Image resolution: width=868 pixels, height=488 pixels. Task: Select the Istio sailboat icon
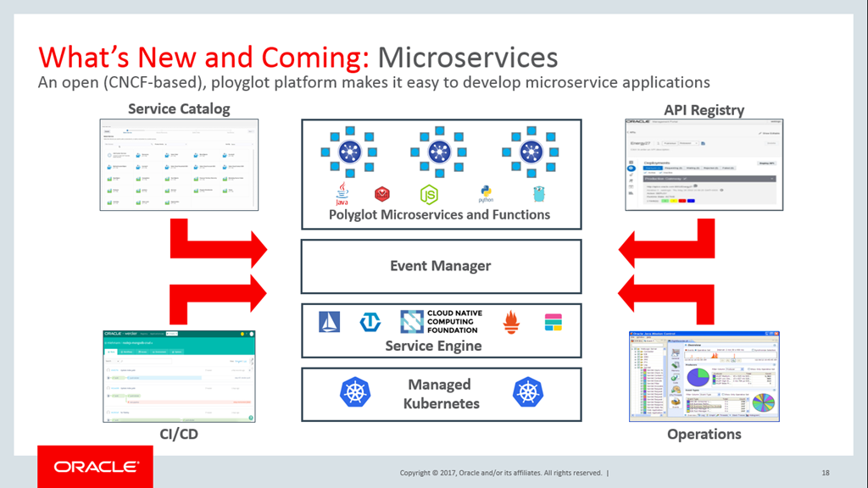[x=329, y=322]
